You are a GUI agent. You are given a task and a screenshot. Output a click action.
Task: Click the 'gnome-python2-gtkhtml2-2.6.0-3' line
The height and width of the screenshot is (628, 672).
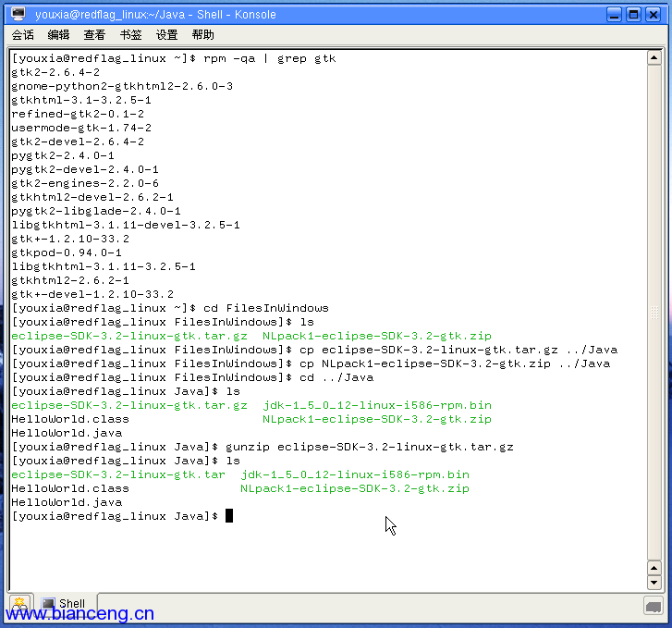[x=122, y=86]
